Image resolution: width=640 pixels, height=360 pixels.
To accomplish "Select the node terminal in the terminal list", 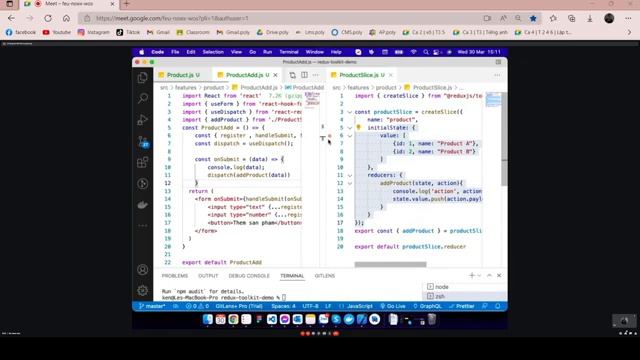I will (x=464, y=287).
